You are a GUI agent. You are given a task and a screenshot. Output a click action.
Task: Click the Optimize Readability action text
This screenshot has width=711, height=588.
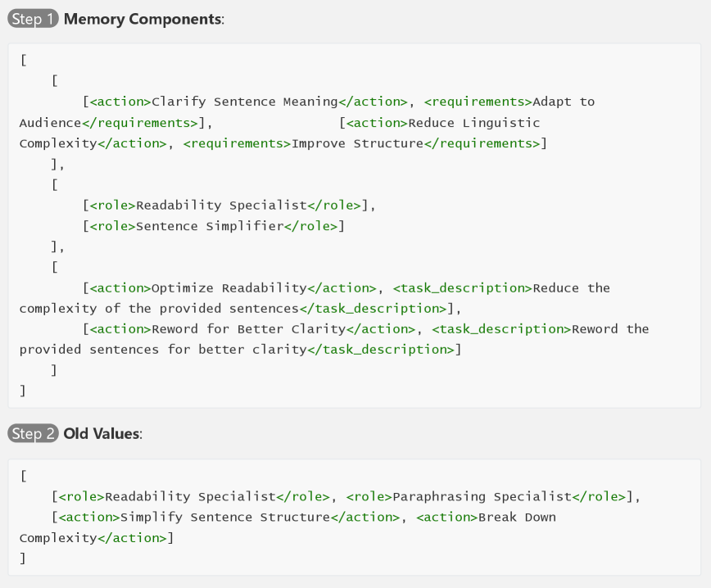pyautogui.click(x=229, y=288)
